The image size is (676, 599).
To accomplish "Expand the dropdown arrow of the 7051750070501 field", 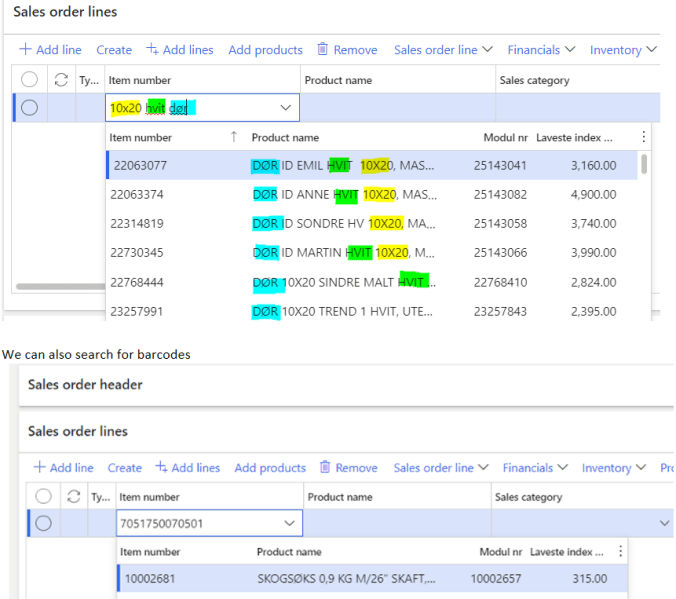I will point(290,522).
